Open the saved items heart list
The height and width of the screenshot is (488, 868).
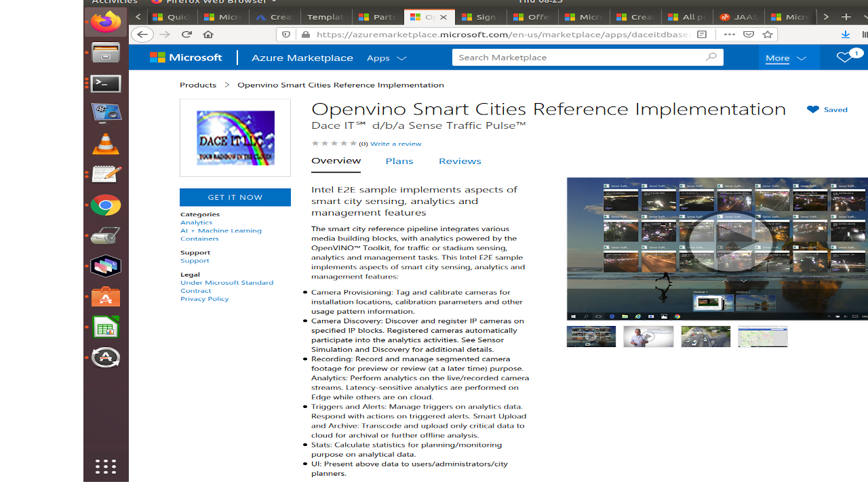pyautogui.click(x=844, y=58)
